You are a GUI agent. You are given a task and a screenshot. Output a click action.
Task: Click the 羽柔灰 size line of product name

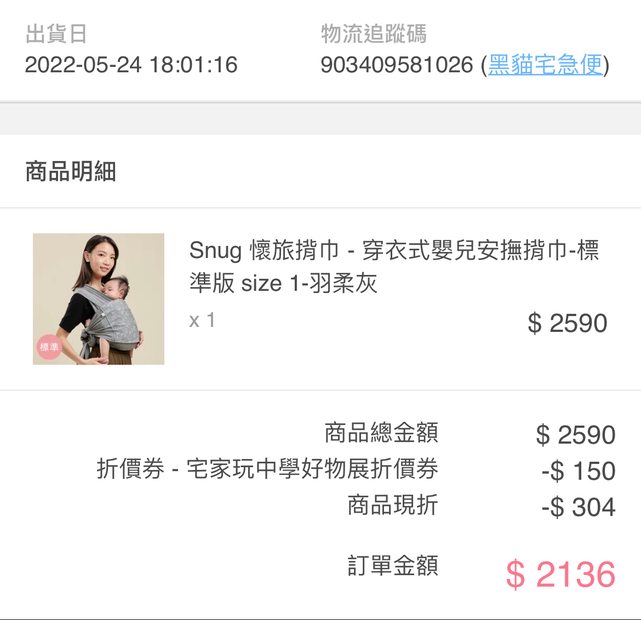283,284
